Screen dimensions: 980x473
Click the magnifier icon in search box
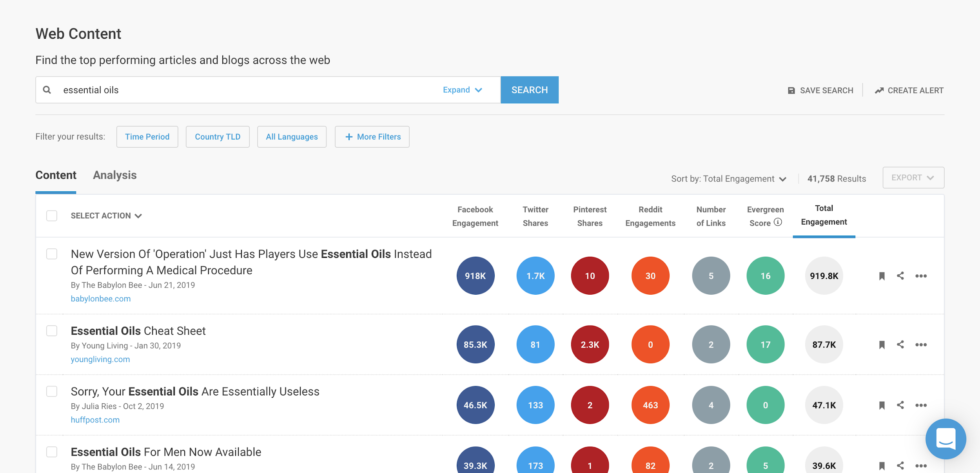coord(47,90)
